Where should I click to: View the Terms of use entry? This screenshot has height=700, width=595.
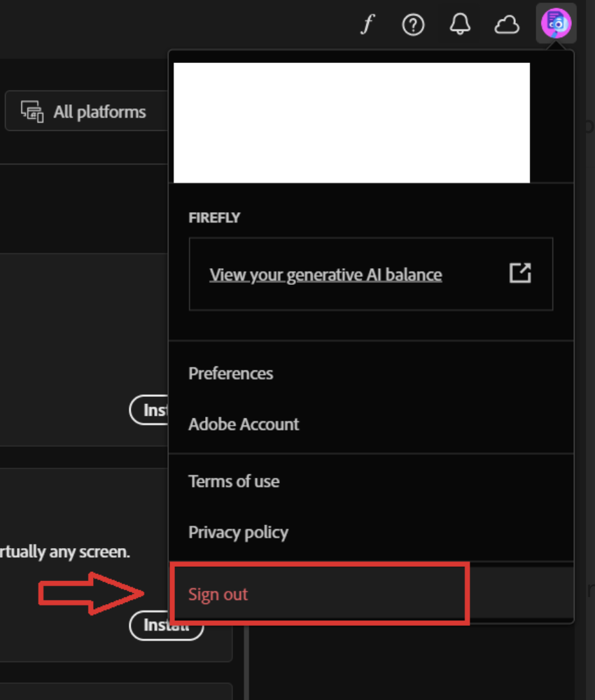233,481
